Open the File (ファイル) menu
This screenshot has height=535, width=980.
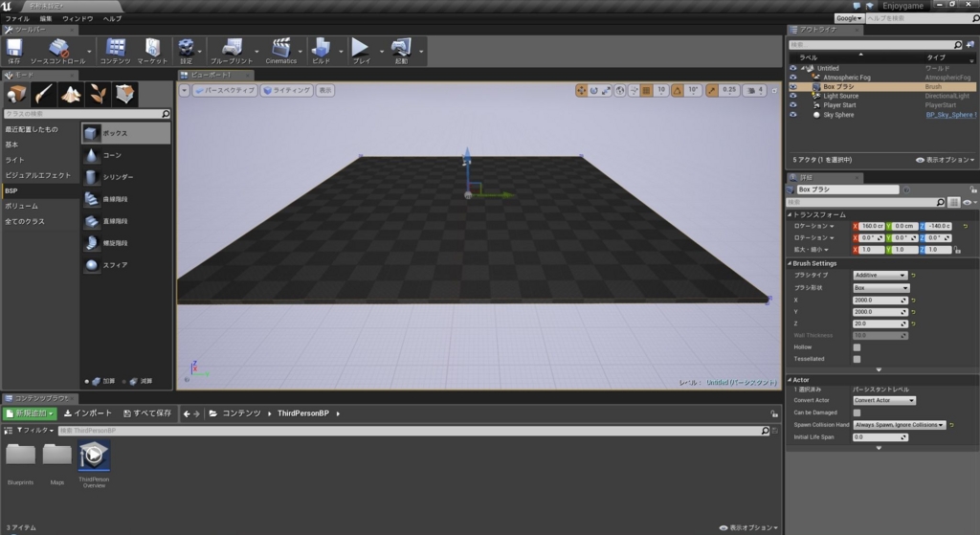[17, 19]
